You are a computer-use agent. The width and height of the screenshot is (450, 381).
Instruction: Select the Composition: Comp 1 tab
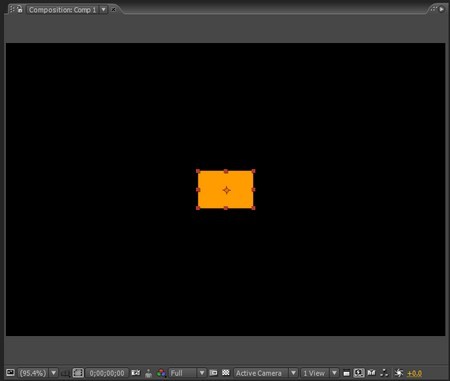62,10
